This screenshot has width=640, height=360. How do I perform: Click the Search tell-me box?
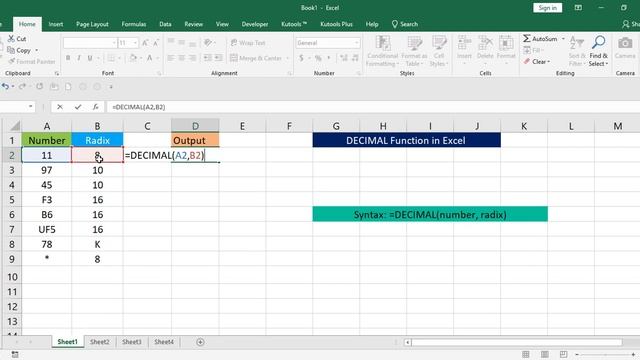[405, 24]
